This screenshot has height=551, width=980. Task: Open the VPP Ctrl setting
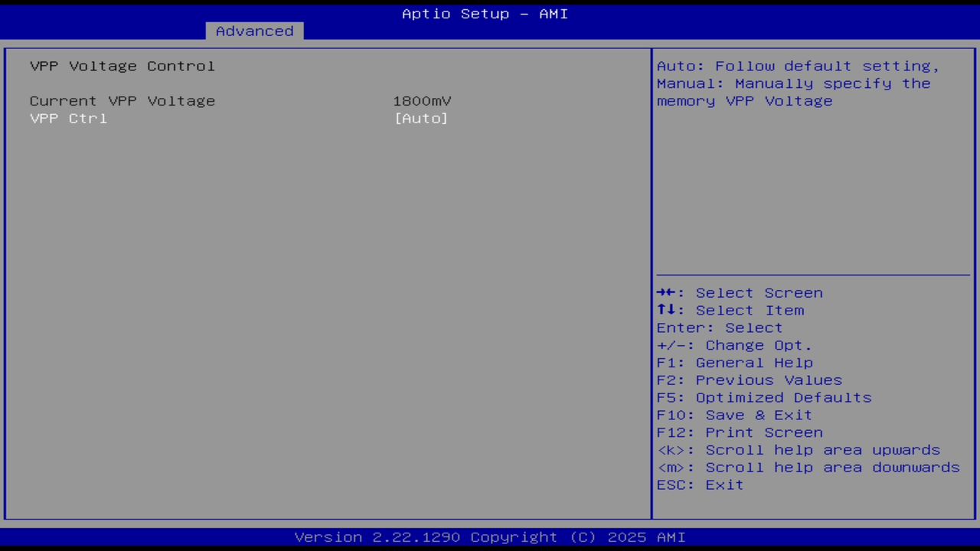[68, 118]
